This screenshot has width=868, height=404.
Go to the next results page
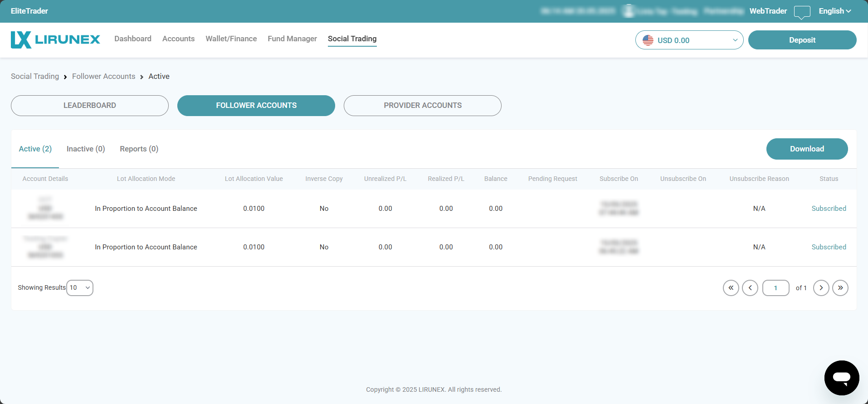[x=821, y=288]
